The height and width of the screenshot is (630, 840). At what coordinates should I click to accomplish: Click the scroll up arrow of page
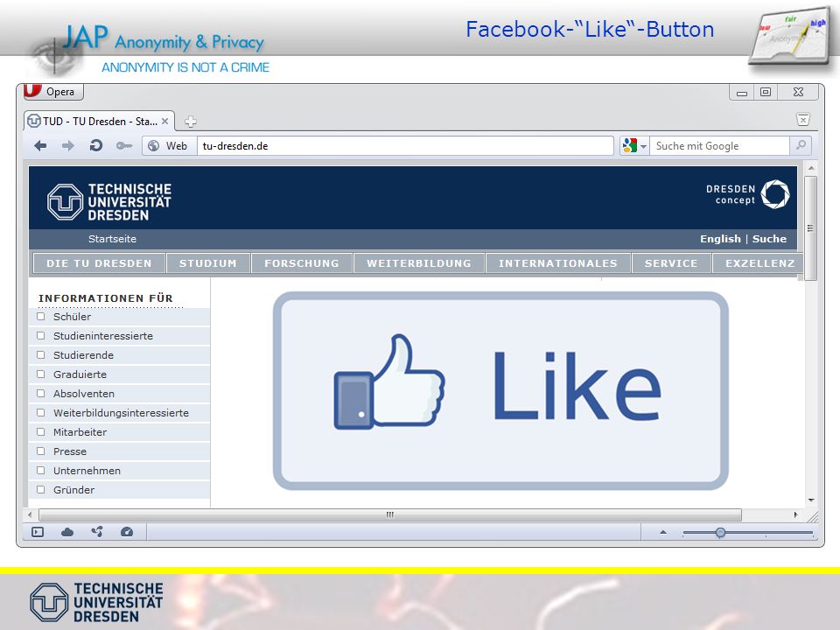[811, 168]
